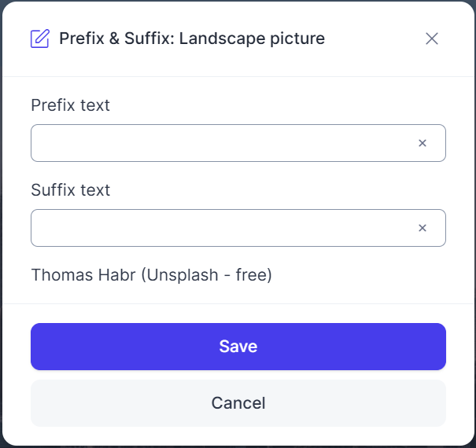Focus the Suffix text input box
Image resolution: width=476 pixels, height=448 pixels.
click(x=238, y=228)
